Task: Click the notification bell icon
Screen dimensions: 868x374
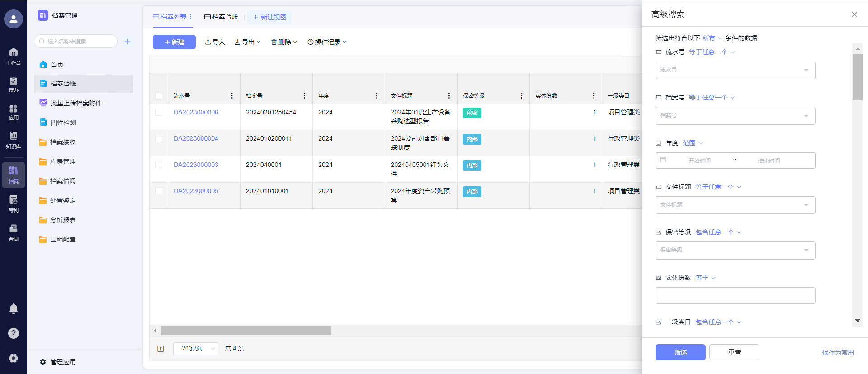Action: pyautogui.click(x=14, y=308)
